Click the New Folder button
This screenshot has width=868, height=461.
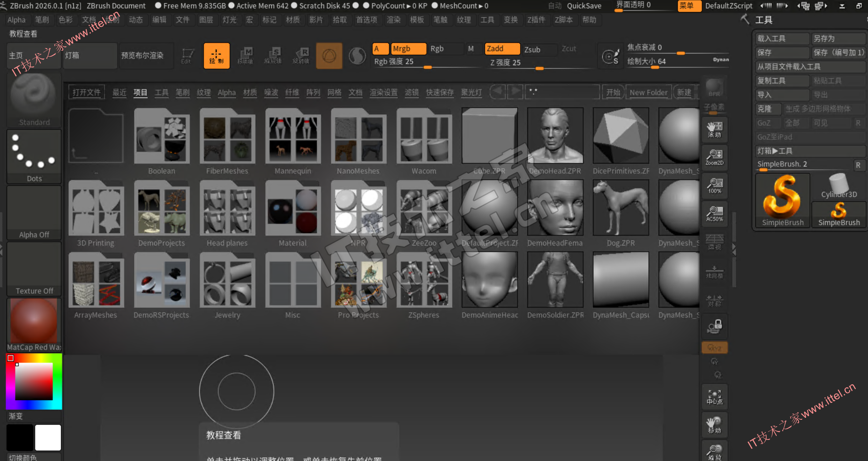click(x=648, y=92)
